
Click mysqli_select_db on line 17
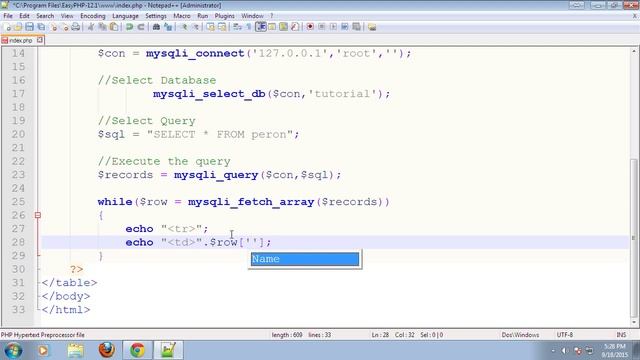click(209, 94)
